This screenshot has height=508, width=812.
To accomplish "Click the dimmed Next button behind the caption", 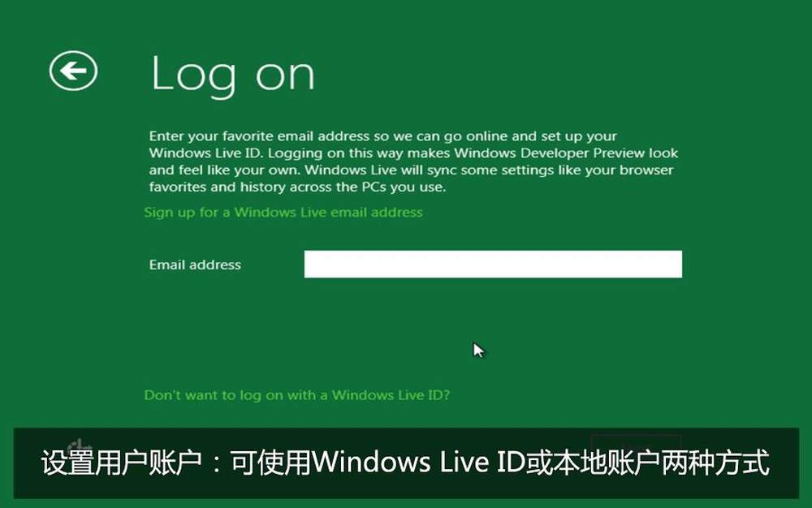I will pyautogui.click(x=636, y=446).
